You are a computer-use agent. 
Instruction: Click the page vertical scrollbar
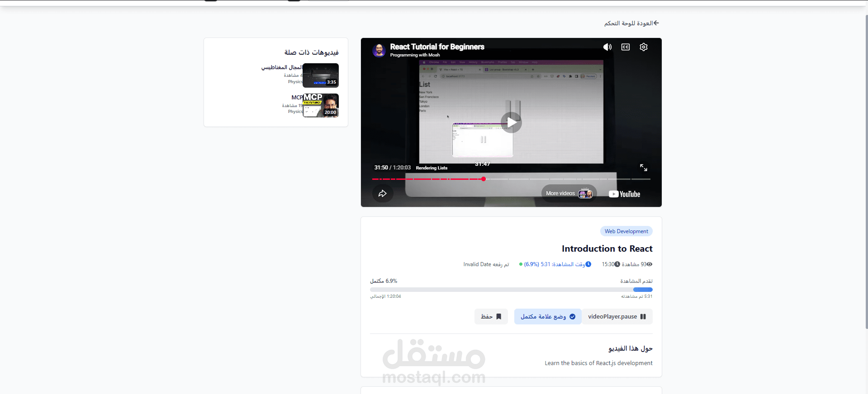tap(866, 172)
